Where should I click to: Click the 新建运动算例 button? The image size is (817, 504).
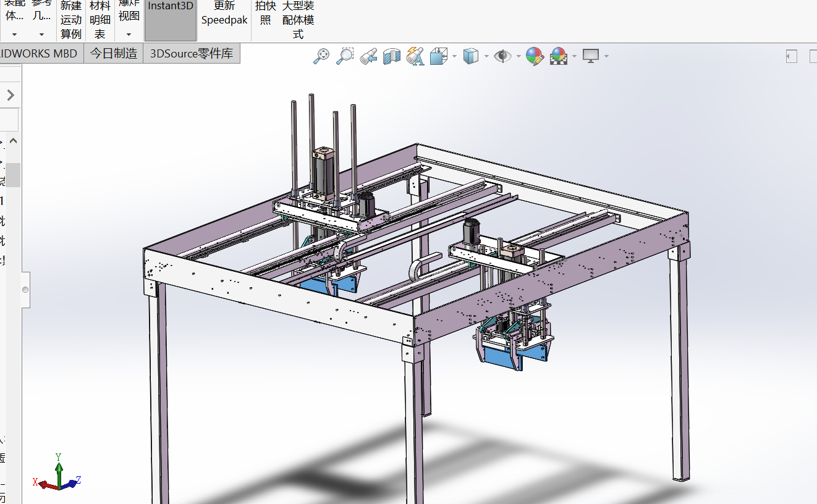coord(71,20)
